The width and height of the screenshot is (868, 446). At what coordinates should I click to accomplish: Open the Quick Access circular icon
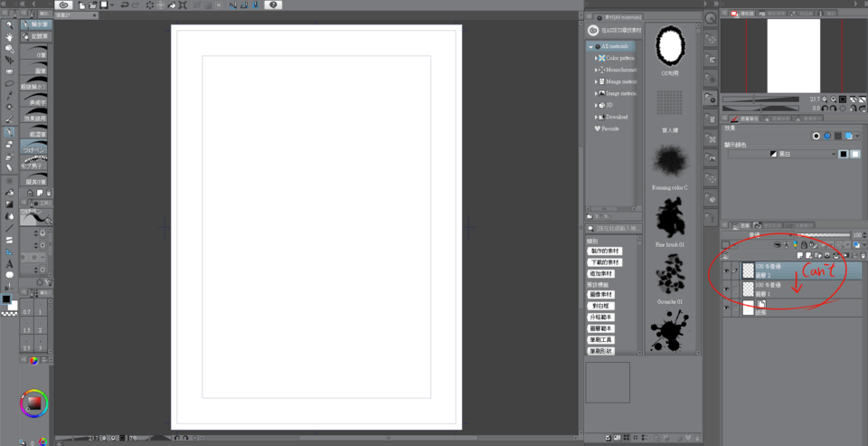click(711, 18)
